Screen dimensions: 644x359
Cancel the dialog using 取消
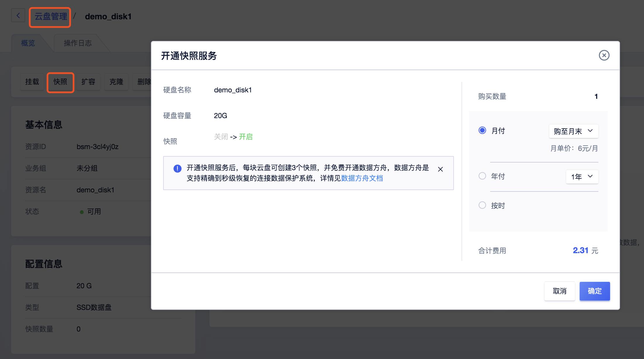[559, 291]
